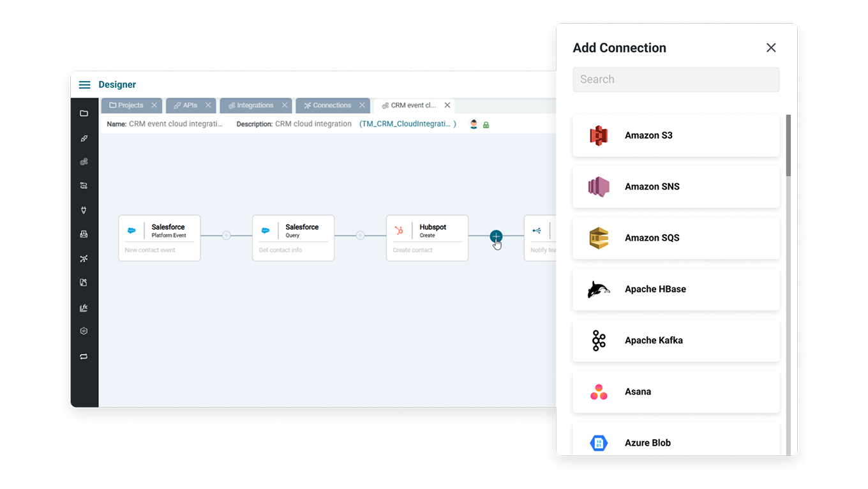Click the user avatar icon beside lock
868x489 pixels.
(x=474, y=124)
